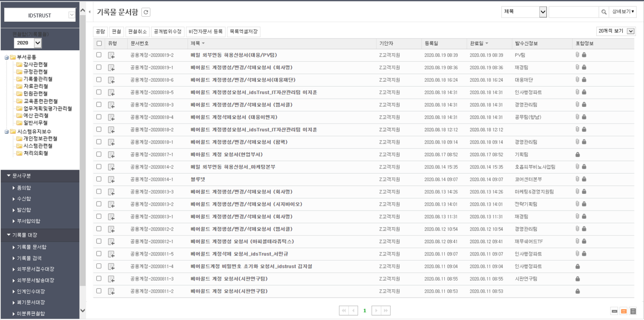Jump to last page in pagination
Image resolution: width=644 pixels, height=320 pixels.
[x=385, y=311]
